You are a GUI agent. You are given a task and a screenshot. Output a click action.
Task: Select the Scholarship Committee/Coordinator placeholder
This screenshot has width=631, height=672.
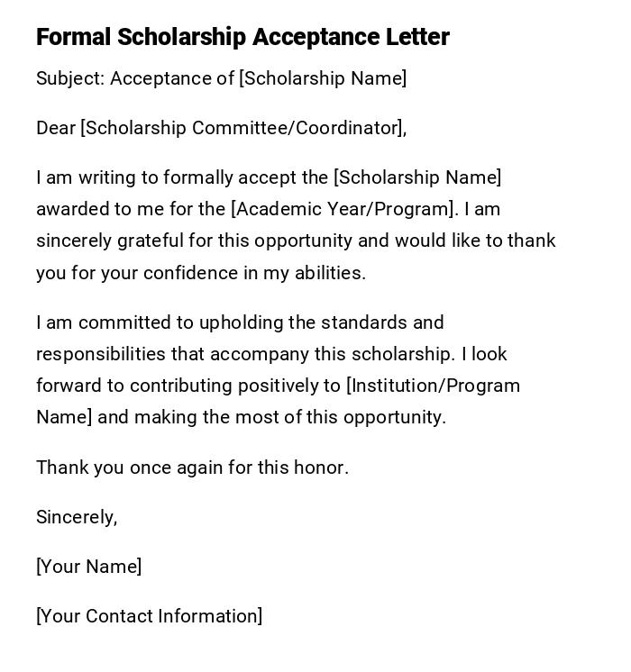(x=242, y=128)
